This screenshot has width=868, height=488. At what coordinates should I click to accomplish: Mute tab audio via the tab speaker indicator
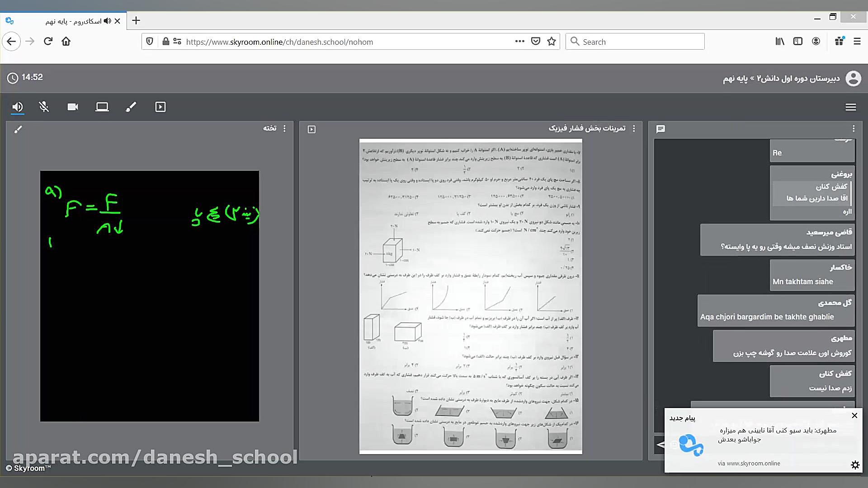point(107,21)
